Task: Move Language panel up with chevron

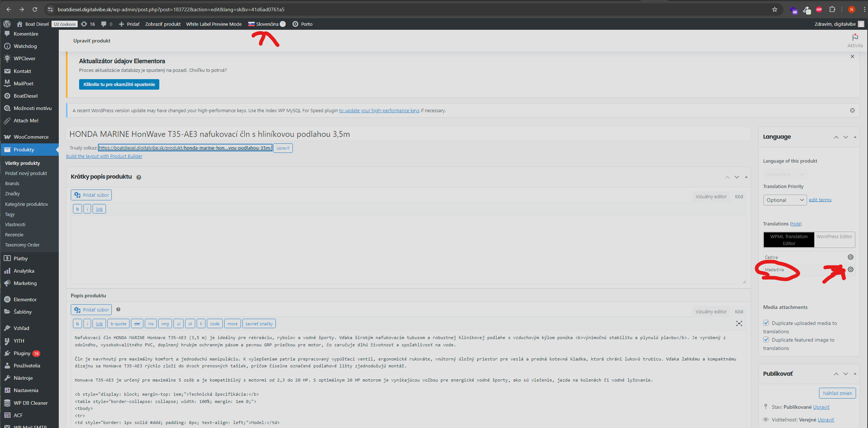Action: [836, 137]
